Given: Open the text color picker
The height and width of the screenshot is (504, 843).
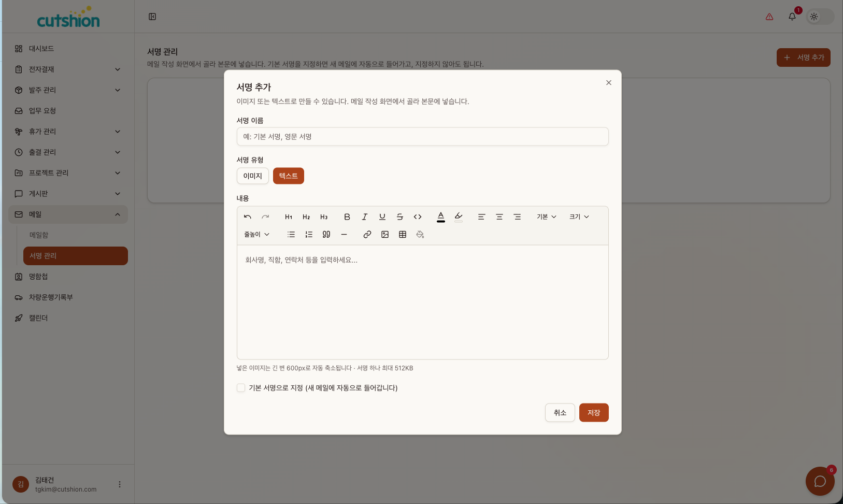Looking at the screenshot, I should [x=441, y=217].
